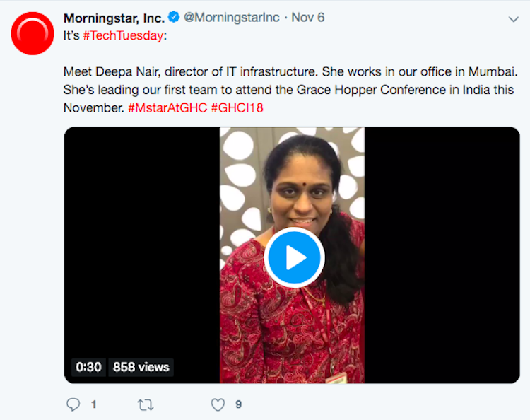
Task: Click the Morningstar red profile avatar
Action: click(x=33, y=33)
